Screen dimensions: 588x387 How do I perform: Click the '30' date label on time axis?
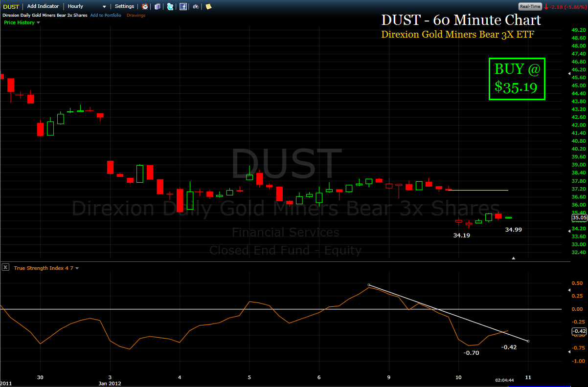tap(40, 377)
